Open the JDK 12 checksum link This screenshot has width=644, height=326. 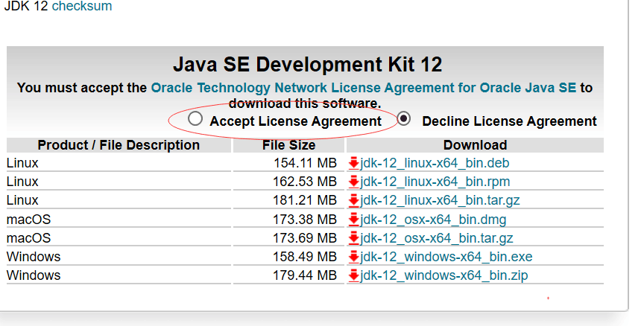pyautogui.click(x=82, y=6)
